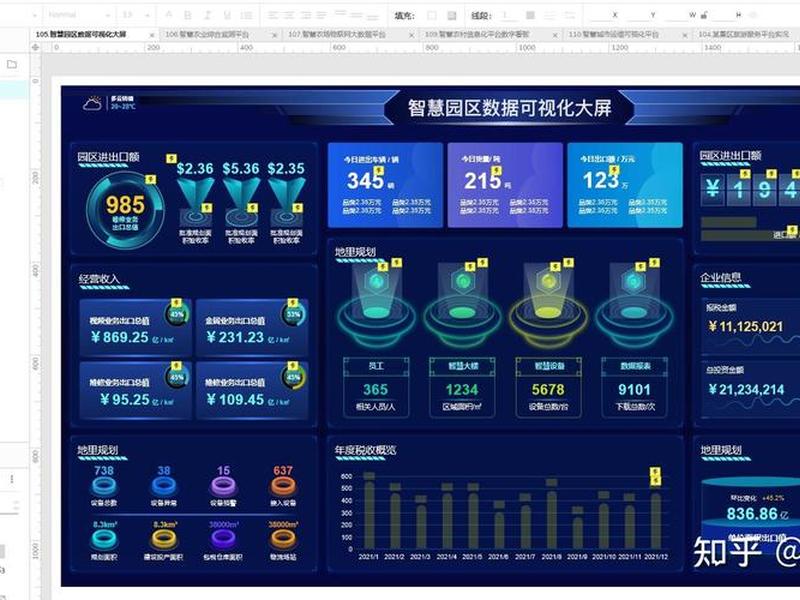Choose line pattern style
Image resolution: width=800 pixels, height=600 pixels.
point(551,15)
